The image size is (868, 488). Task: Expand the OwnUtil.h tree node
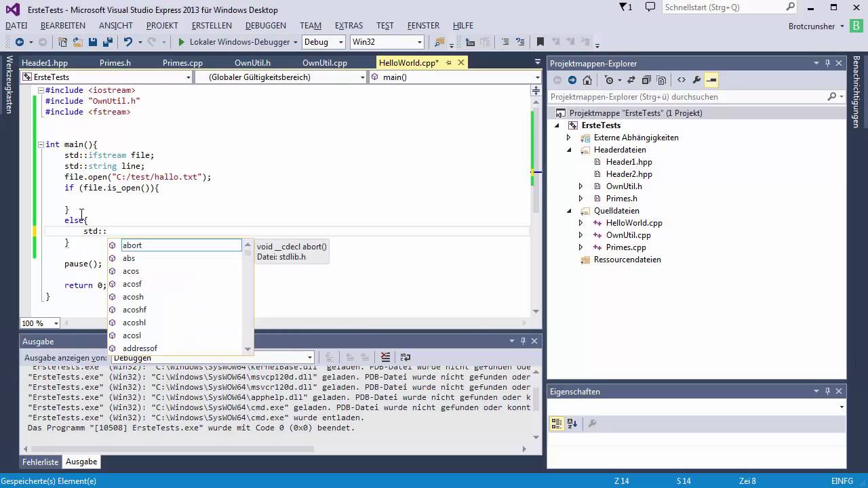(x=580, y=186)
